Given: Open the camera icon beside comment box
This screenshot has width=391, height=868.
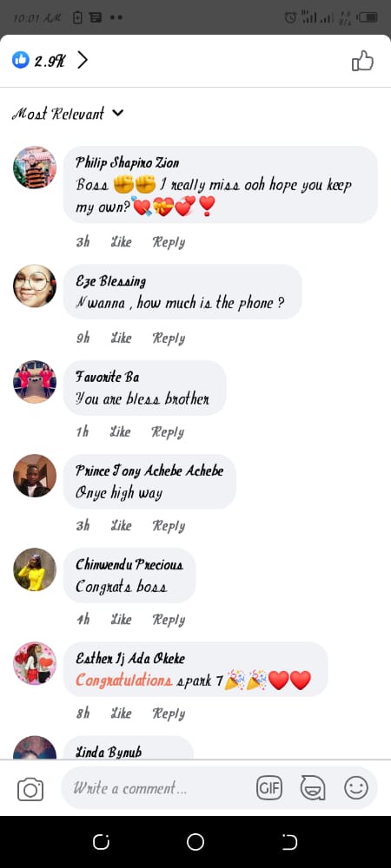Looking at the screenshot, I should pos(30,789).
